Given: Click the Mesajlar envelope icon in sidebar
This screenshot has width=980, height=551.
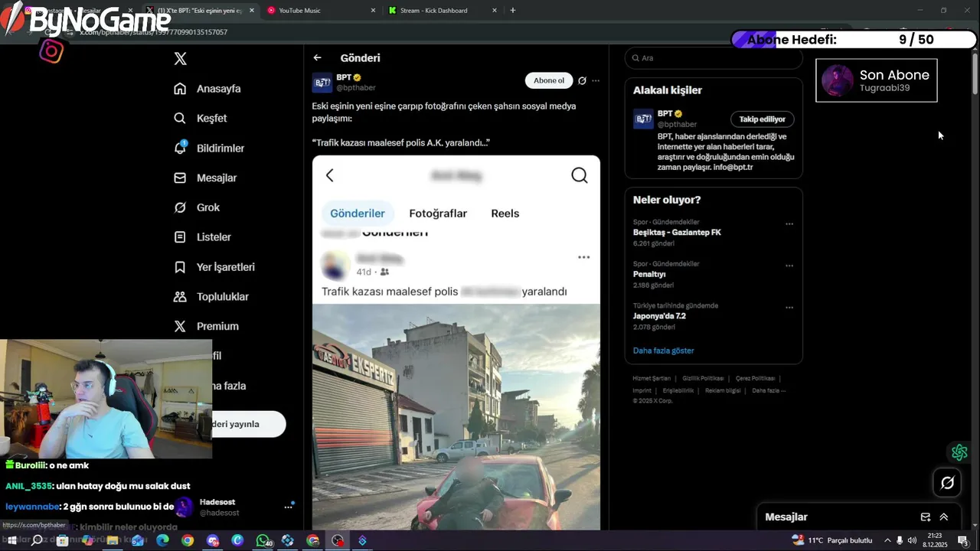Looking at the screenshot, I should coord(180,178).
